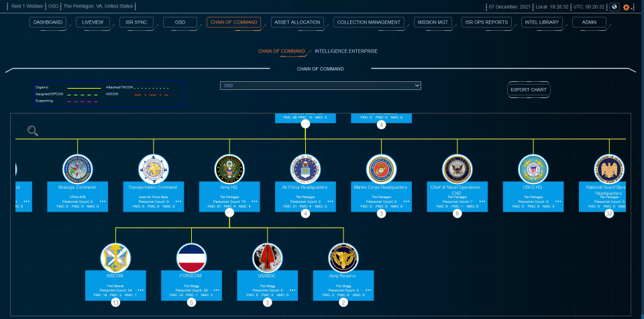Open INSCOM card options menu
This screenshot has height=319, width=644.
pyautogui.click(x=140, y=290)
